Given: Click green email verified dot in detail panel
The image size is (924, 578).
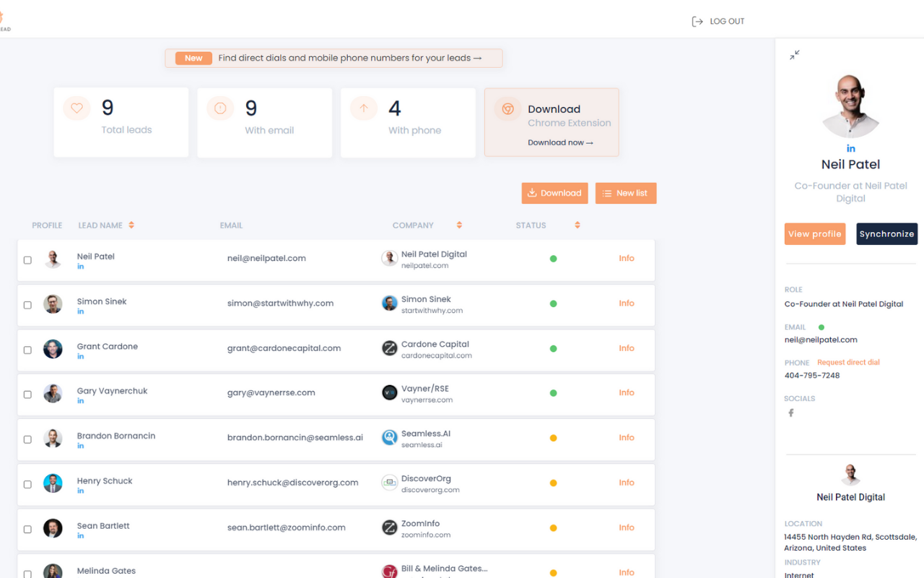Looking at the screenshot, I should (x=821, y=327).
